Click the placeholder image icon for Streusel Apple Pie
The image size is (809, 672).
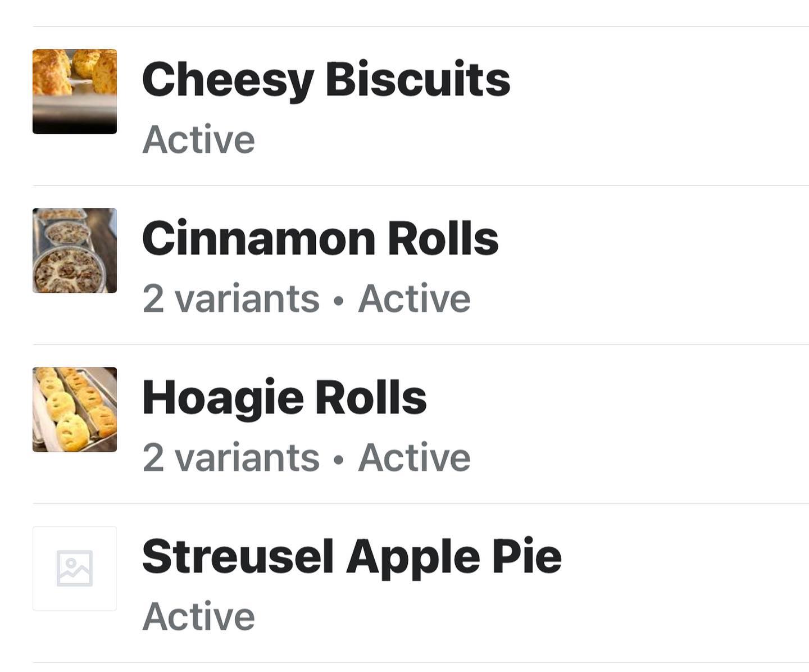[x=75, y=569]
